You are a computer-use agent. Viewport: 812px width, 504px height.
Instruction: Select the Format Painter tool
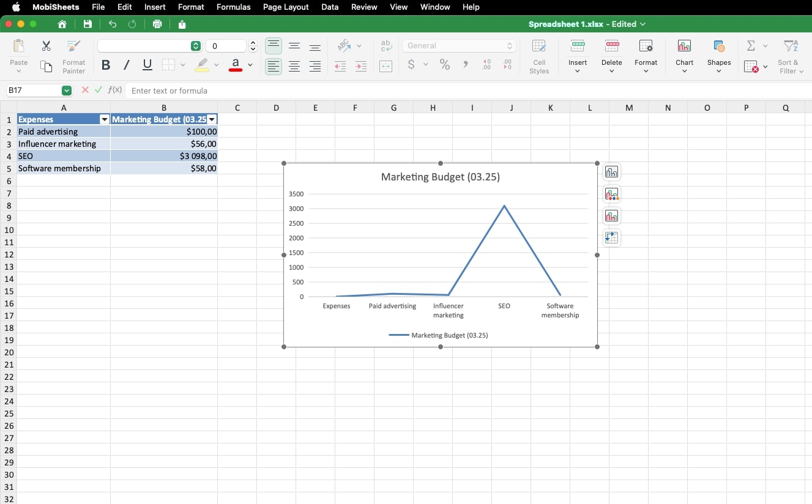(x=73, y=55)
